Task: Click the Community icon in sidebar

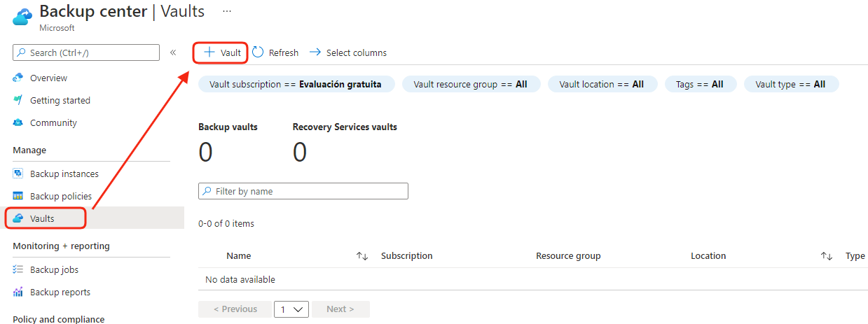Action: [18, 122]
